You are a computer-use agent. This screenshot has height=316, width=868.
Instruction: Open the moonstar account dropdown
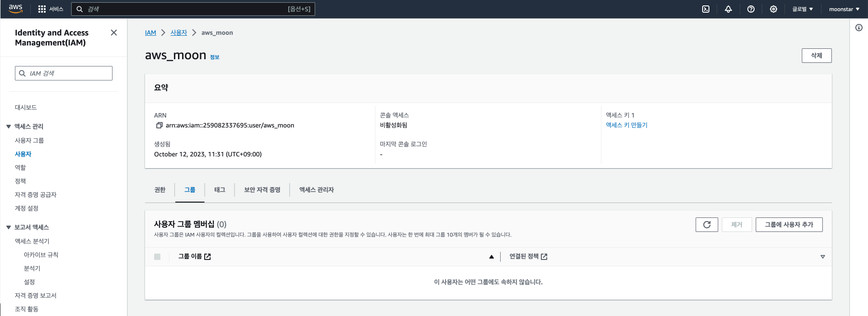pyautogui.click(x=844, y=9)
